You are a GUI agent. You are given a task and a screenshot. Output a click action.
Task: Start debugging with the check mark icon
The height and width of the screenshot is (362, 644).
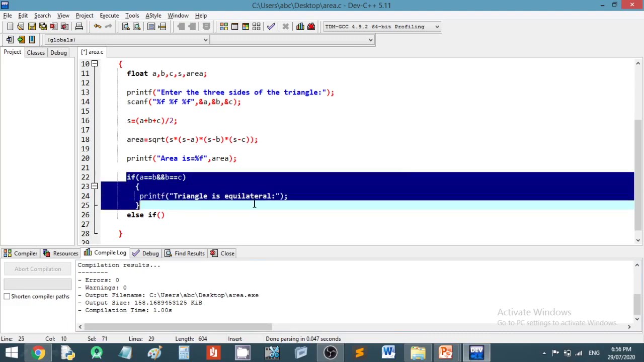[271, 27]
